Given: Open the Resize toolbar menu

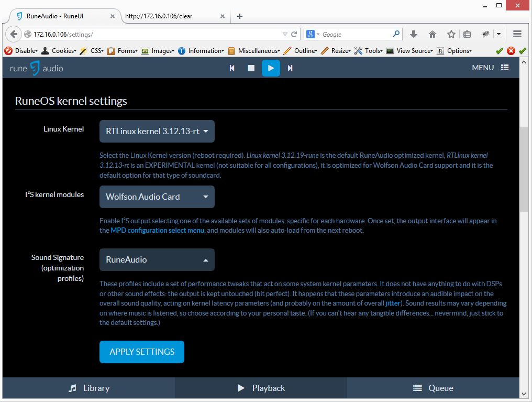Looking at the screenshot, I should 336,51.
